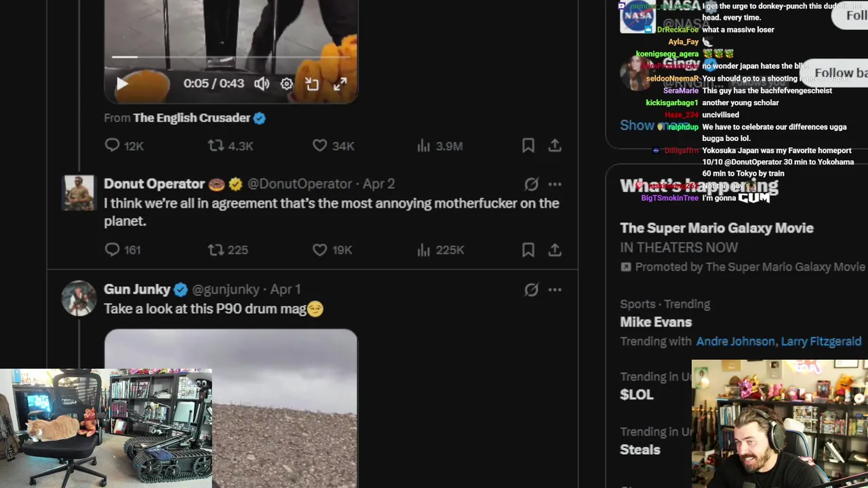Open The Super Mario Galaxy Movie trend
Image resolution: width=868 pixels, height=488 pixels.
pyautogui.click(x=717, y=228)
